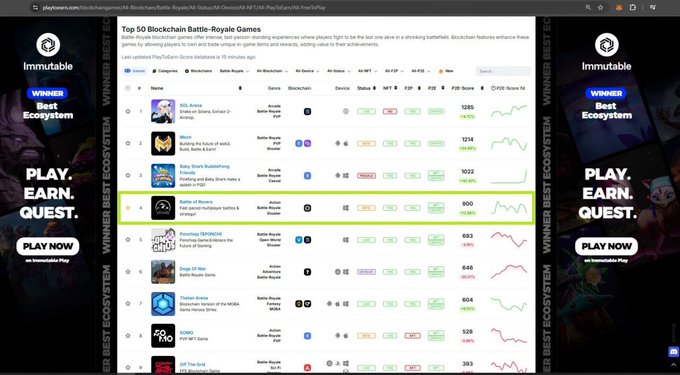The image size is (680, 375).
Task: Expand the All-Device filter dropdown
Action: [307, 71]
